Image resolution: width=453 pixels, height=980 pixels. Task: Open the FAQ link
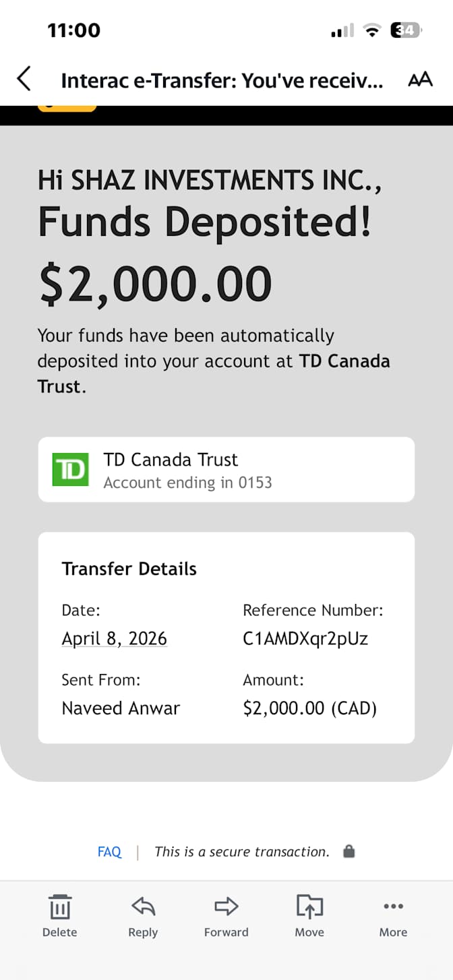(x=109, y=851)
